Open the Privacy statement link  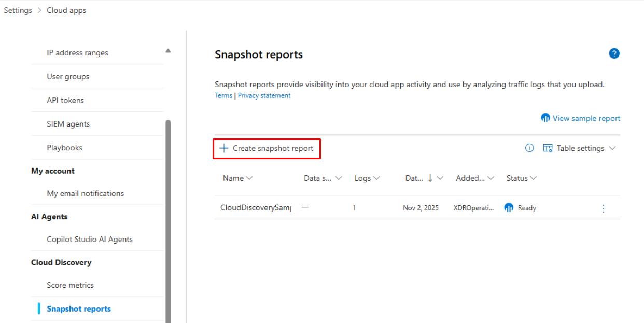264,96
